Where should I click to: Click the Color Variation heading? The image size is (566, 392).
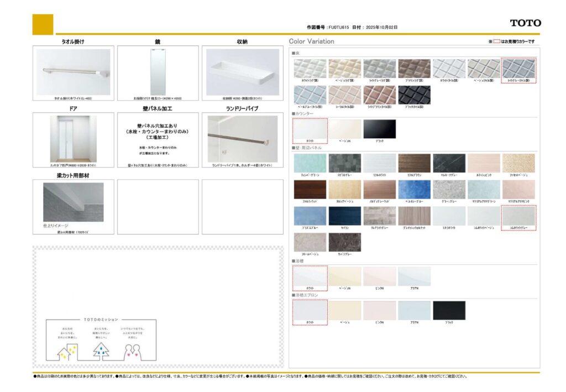[x=312, y=41]
